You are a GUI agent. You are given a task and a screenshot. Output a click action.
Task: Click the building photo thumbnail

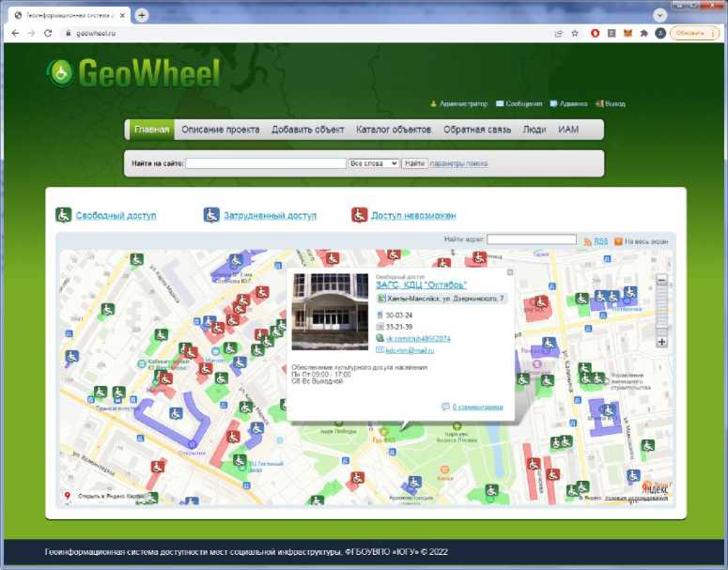pos(330,312)
